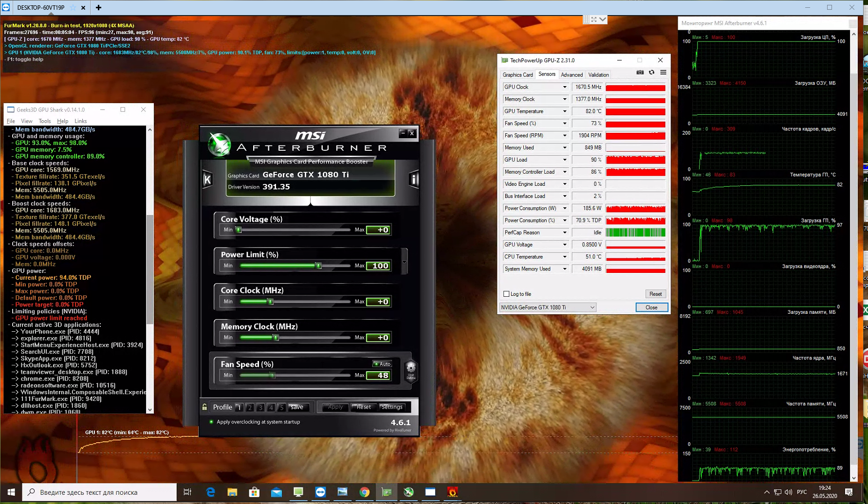Open Fan Speed (RPM) sensor dropdown

pyautogui.click(x=565, y=136)
